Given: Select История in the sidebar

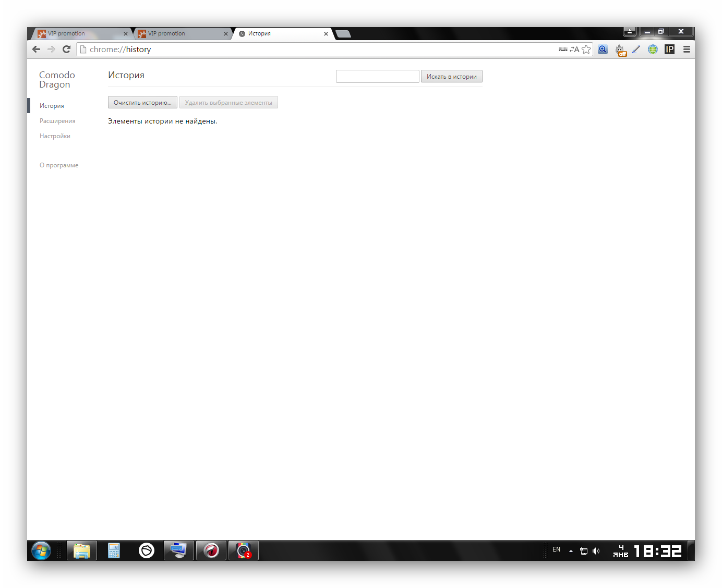Looking at the screenshot, I should (52, 106).
